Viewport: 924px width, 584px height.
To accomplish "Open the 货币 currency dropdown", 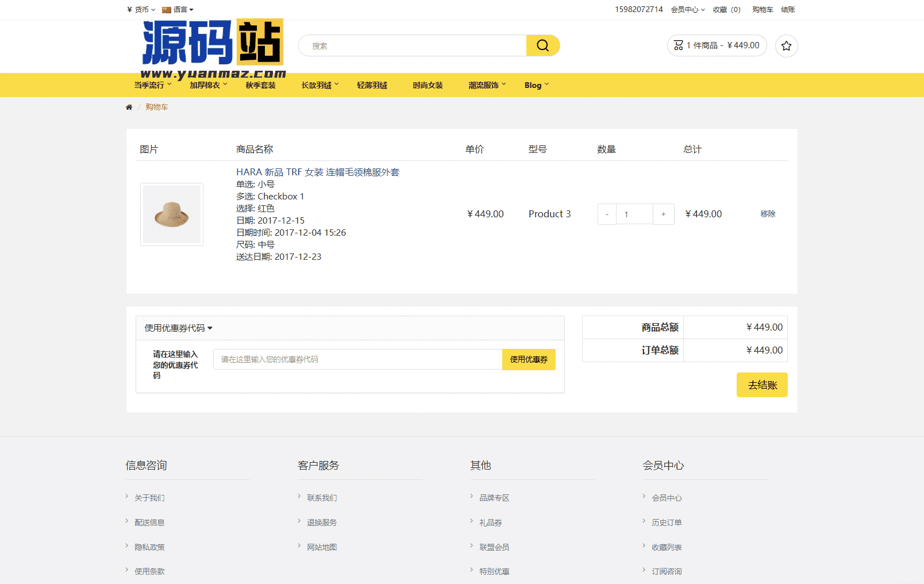I will 141,10.
